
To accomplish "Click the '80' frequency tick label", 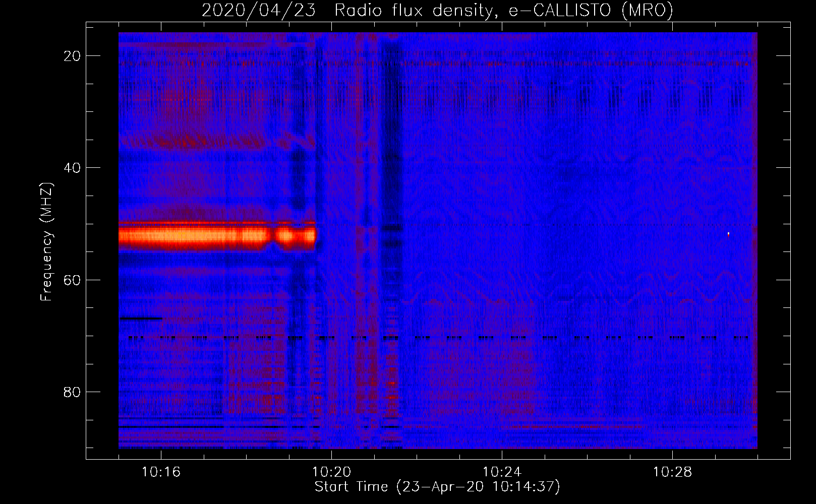I will tap(72, 392).
